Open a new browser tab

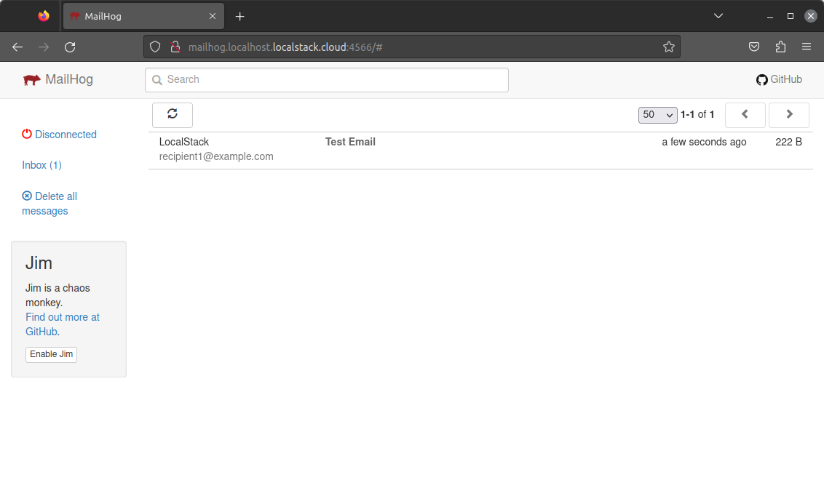pos(240,15)
